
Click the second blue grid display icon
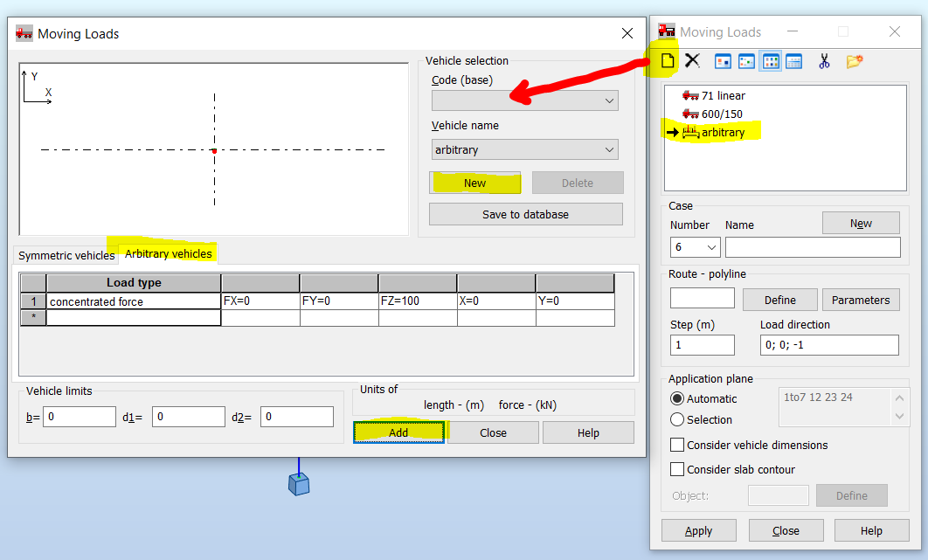click(x=745, y=60)
